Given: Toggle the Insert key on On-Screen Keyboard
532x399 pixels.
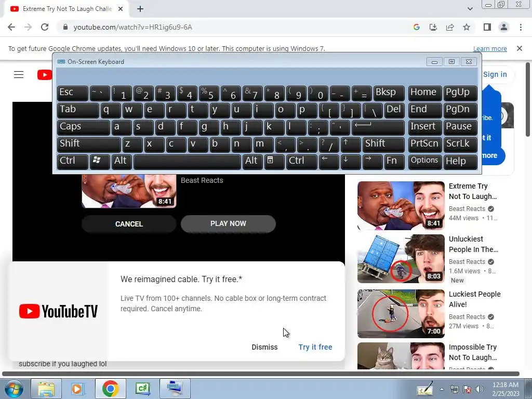Looking at the screenshot, I should pyautogui.click(x=425, y=127).
